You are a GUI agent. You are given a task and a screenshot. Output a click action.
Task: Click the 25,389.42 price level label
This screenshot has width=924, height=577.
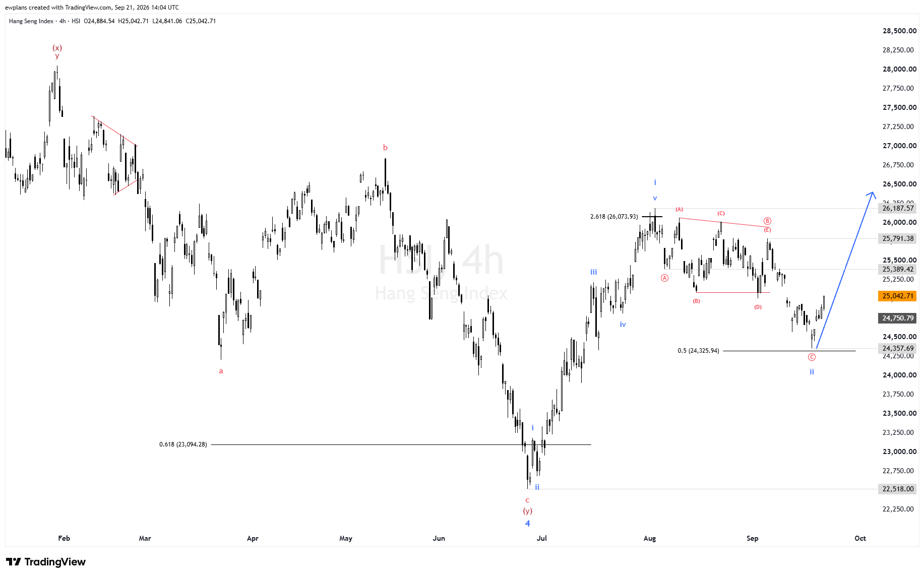[x=897, y=269]
